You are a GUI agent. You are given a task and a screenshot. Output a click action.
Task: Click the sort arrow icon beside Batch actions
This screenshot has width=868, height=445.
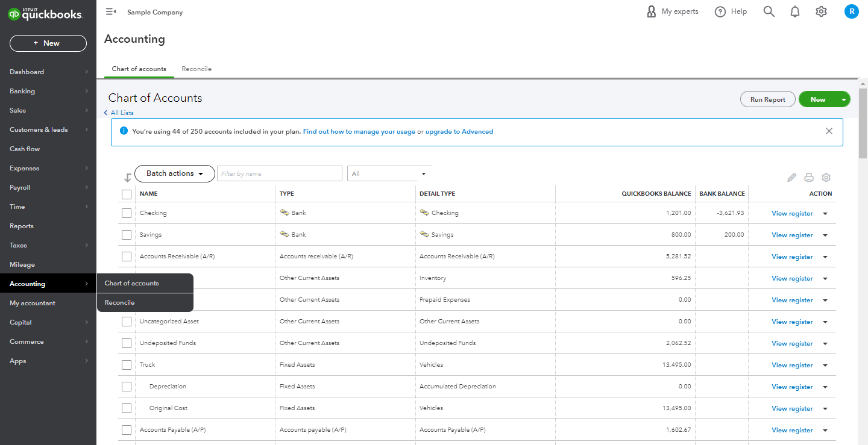pos(127,178)
